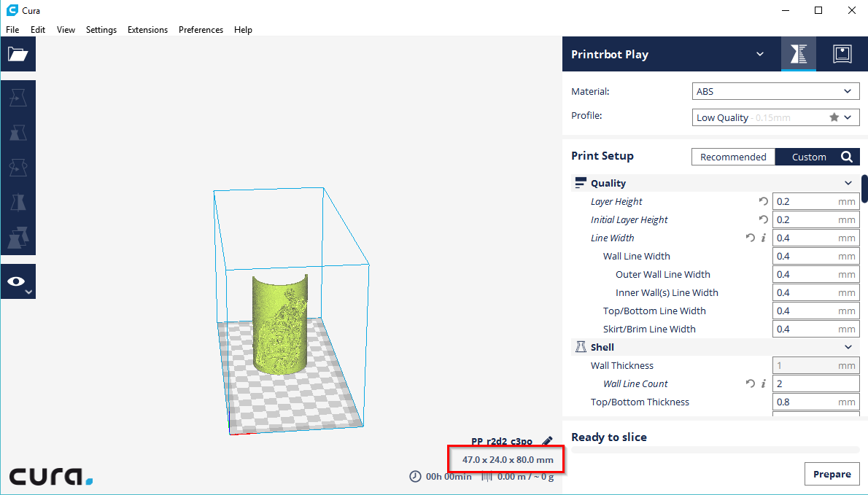This screenshot has width=868, height=495.
Task: Click the Initial Layer Height field
Action: pos(816,219)
